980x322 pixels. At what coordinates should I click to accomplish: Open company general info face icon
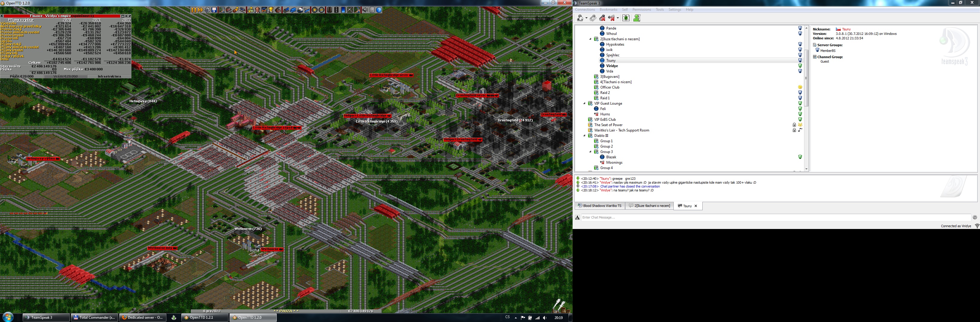pos(258,10)
